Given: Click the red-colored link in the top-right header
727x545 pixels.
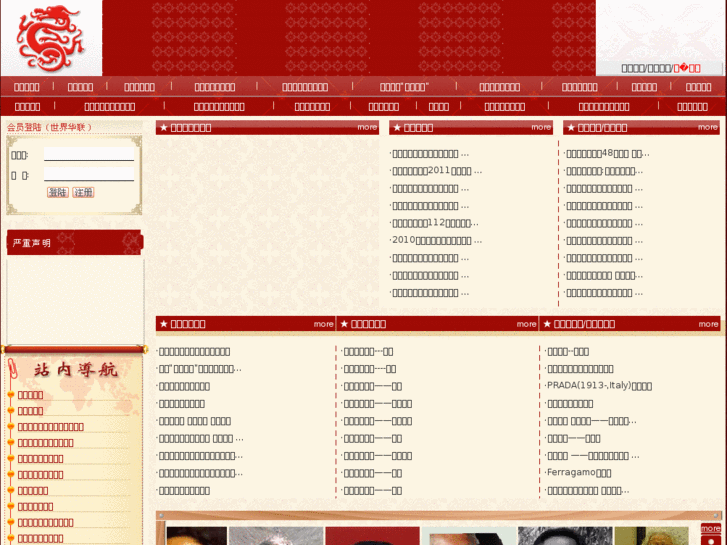Looking at the screenshot, I should tap(687, 69).
